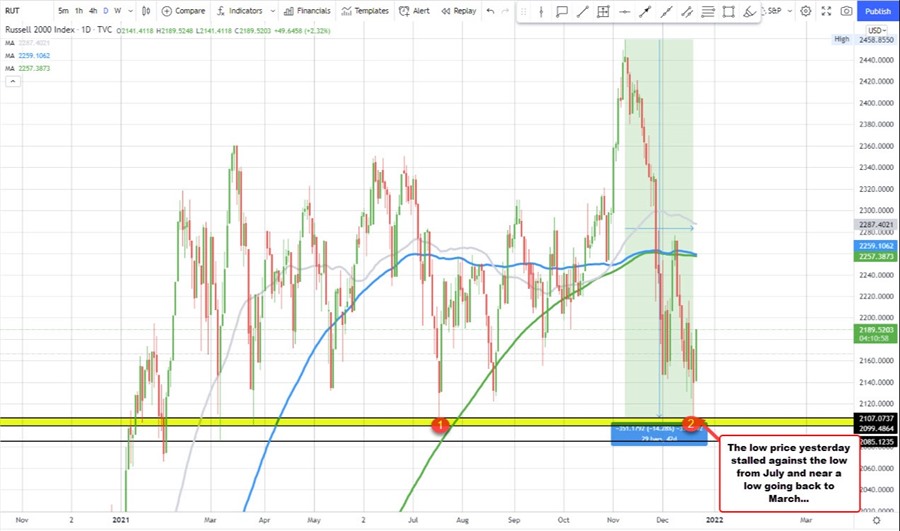Open time axis settings gear at bottom right

[x=876, y=521]
